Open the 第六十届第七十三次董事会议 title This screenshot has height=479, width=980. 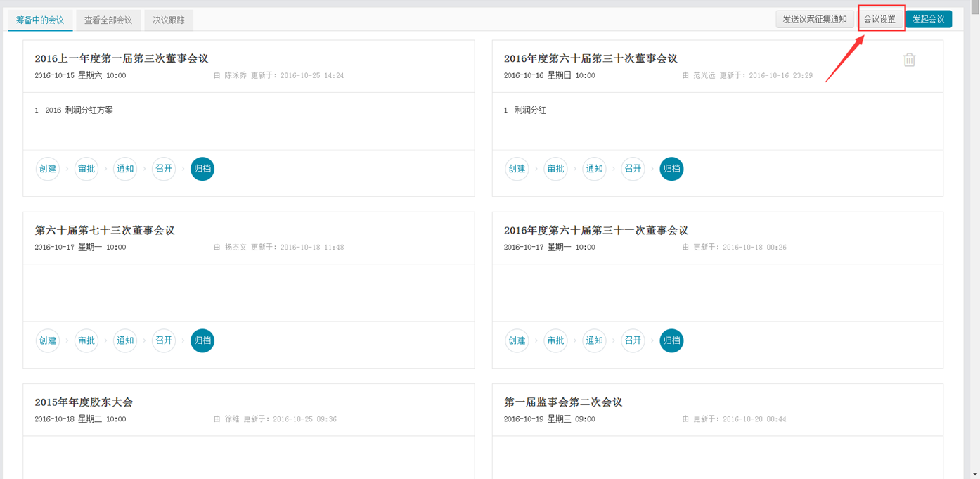pos(105,230)
